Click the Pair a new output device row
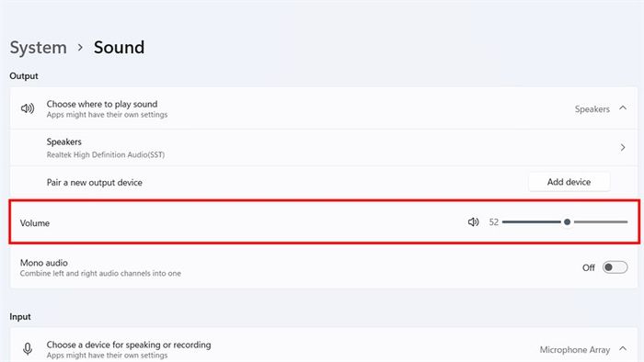 (324, 182)
